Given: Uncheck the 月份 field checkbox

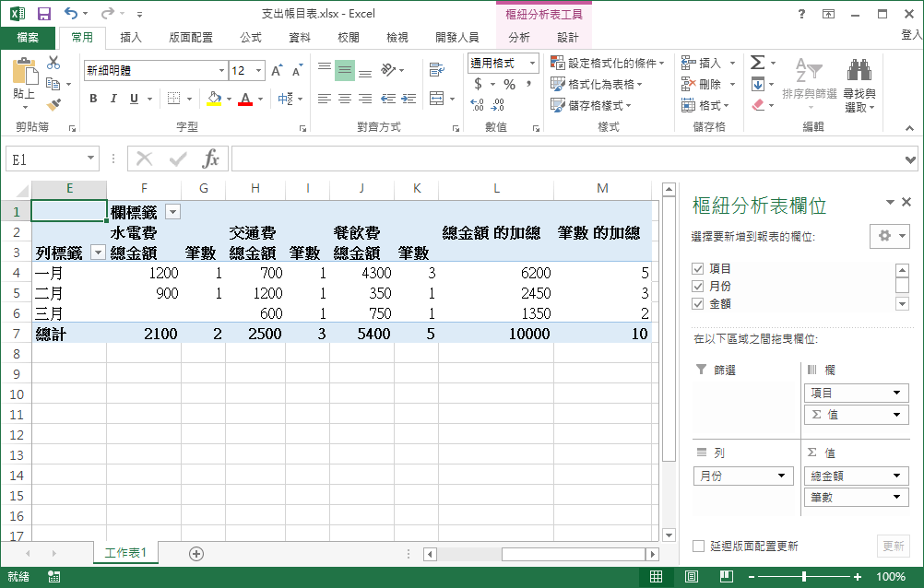Looking at the screenshot, I should click(x=698, y=286).
